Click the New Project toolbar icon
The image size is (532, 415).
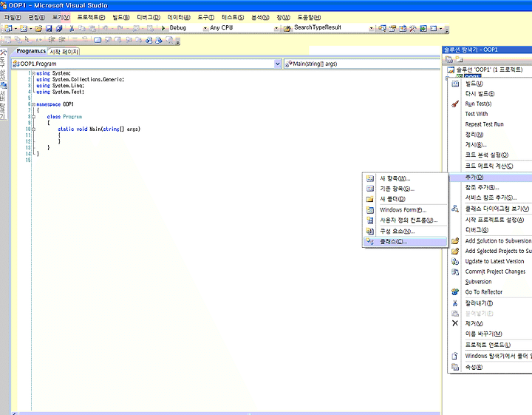[8, 29]
